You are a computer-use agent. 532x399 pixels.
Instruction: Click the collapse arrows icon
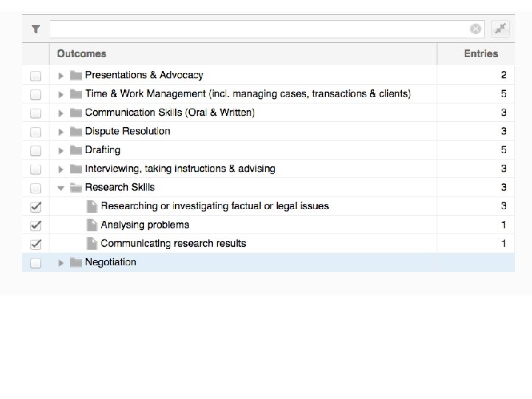501,29
